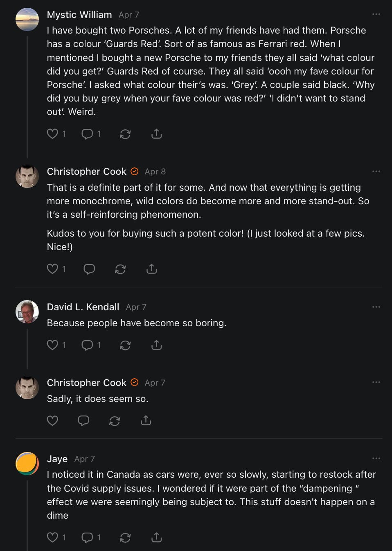Restack Jaye's comment about Canada
392x551 pixels.
pos(125,537)
